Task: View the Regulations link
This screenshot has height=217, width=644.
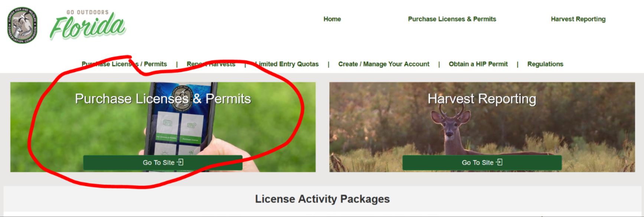Action: [x=545, y=64]
